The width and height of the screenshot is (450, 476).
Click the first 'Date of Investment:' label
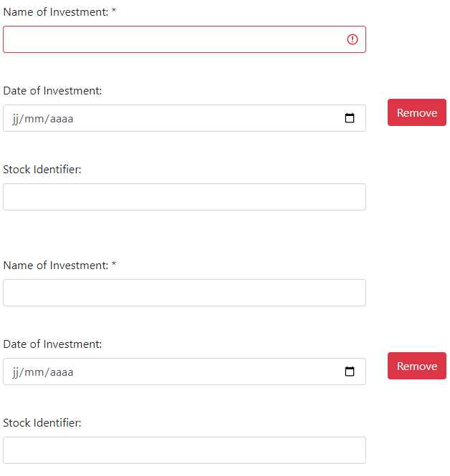52,90
